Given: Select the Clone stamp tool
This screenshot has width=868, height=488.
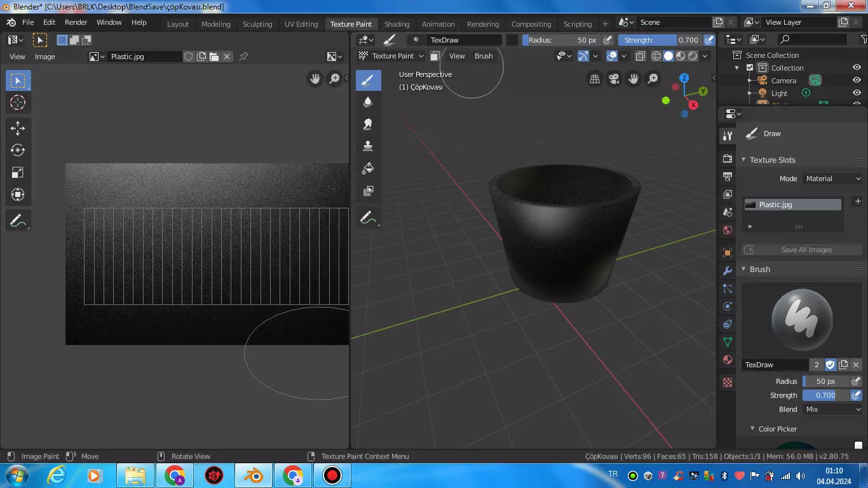Looking at the screenshot, I should coord(368,146).
